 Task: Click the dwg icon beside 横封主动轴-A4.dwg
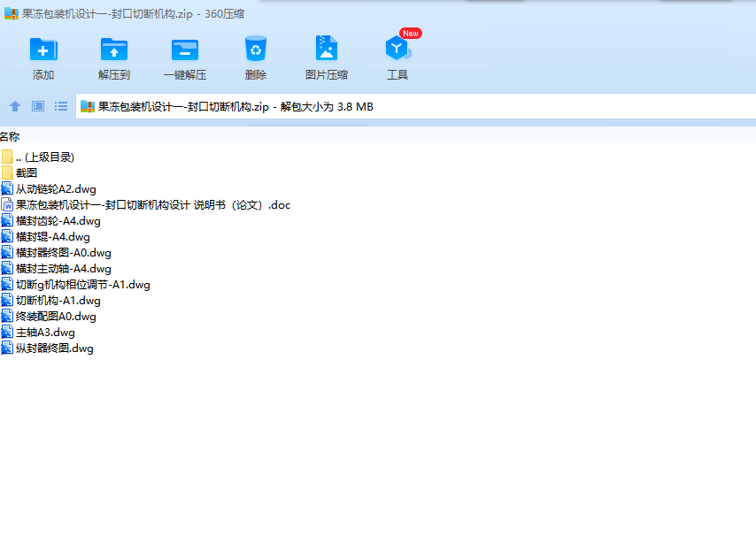(x=7, y=268)
